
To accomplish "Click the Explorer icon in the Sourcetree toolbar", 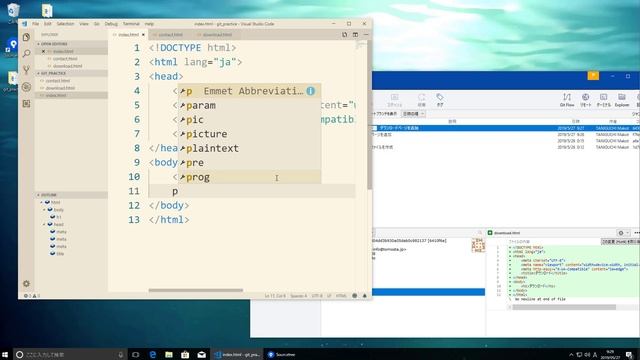I will click(622, 100).
